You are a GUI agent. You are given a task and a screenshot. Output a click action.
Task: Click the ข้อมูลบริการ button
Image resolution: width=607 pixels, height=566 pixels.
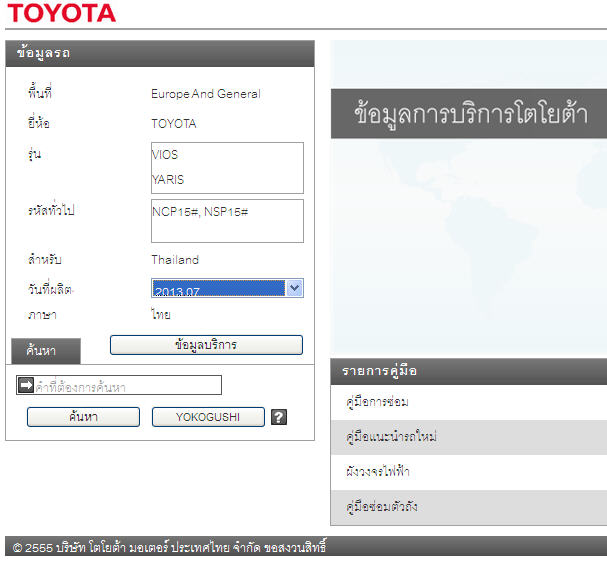point(206,345)
